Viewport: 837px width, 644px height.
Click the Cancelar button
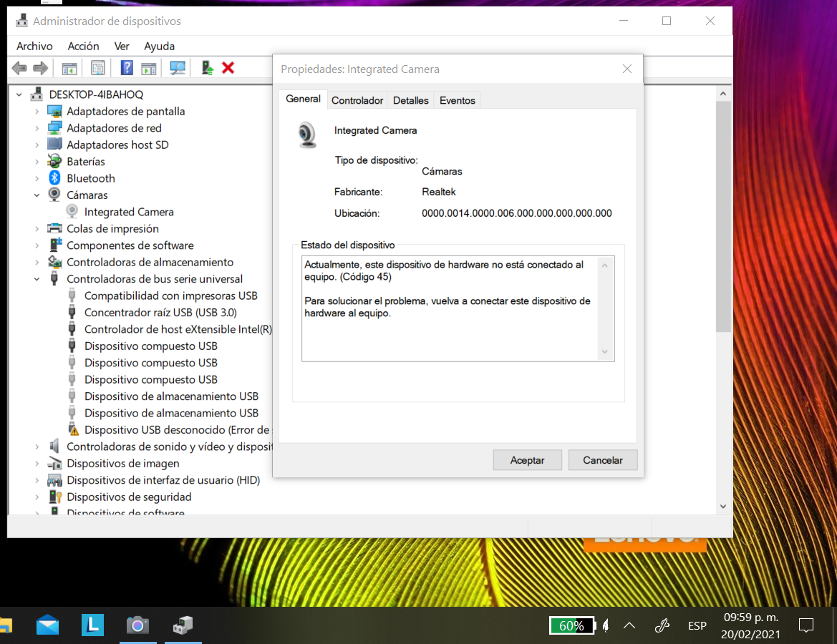click(603, 460)
